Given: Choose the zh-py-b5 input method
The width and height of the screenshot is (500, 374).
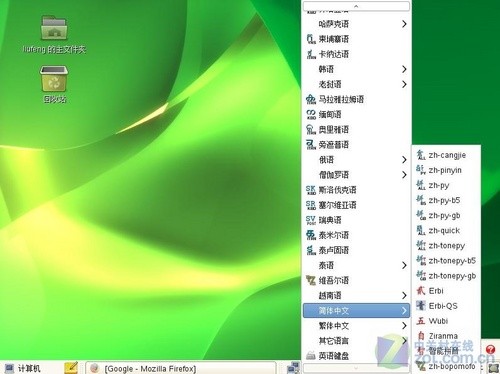Looking at the screenshot, I should tap(446, 200).
